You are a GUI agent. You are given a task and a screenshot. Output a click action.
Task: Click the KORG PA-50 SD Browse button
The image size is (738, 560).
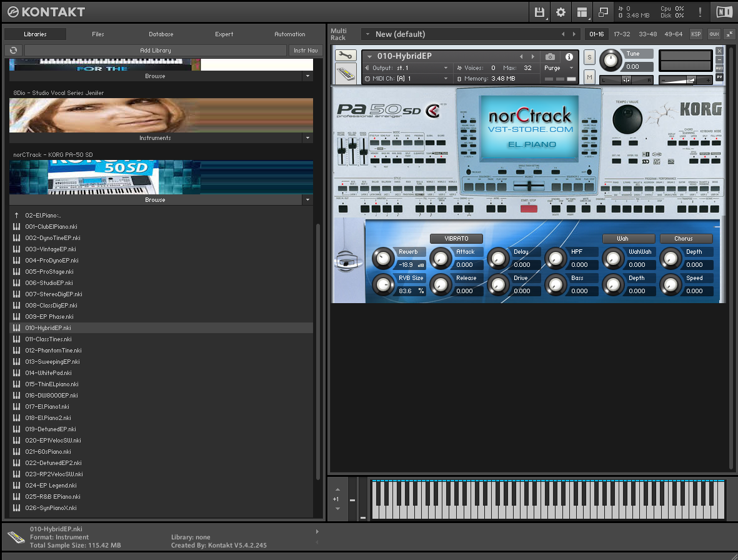[156, 200]
